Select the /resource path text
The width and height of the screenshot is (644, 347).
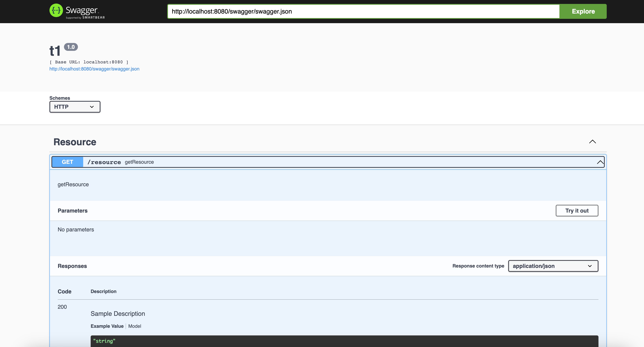tap(104, 162)
